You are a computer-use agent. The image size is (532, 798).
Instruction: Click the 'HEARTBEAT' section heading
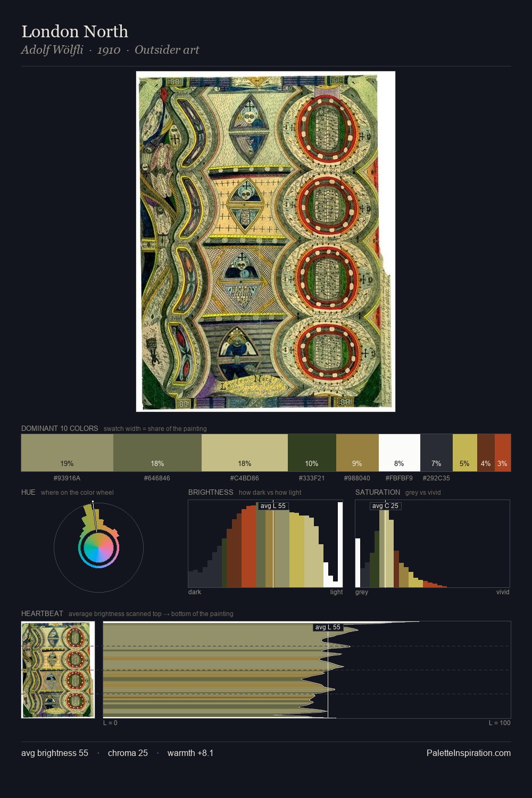coord(42,613)
